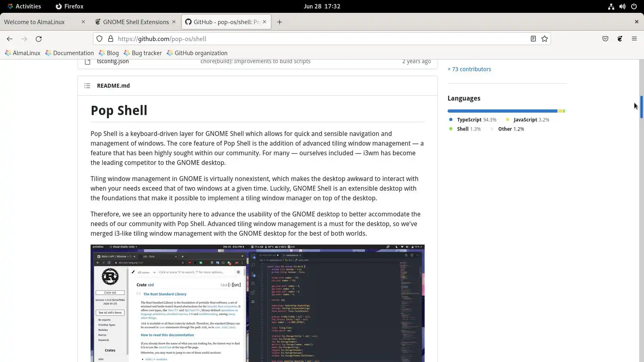Click the forward navigation arrow
This screenshot has height=362, width=644.
pyautogui.click(x=24, y=39)
